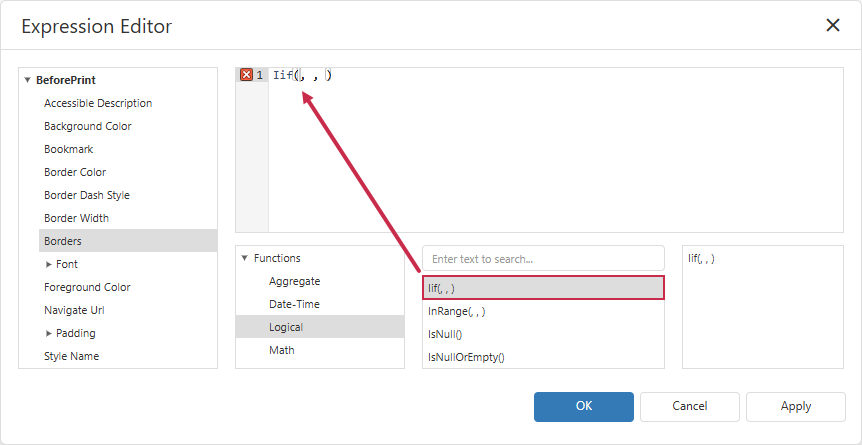Image resolution: width=862 pixels, height=445 pixels.
Task: Click the red error icon beside line 1
Action: 247,75
